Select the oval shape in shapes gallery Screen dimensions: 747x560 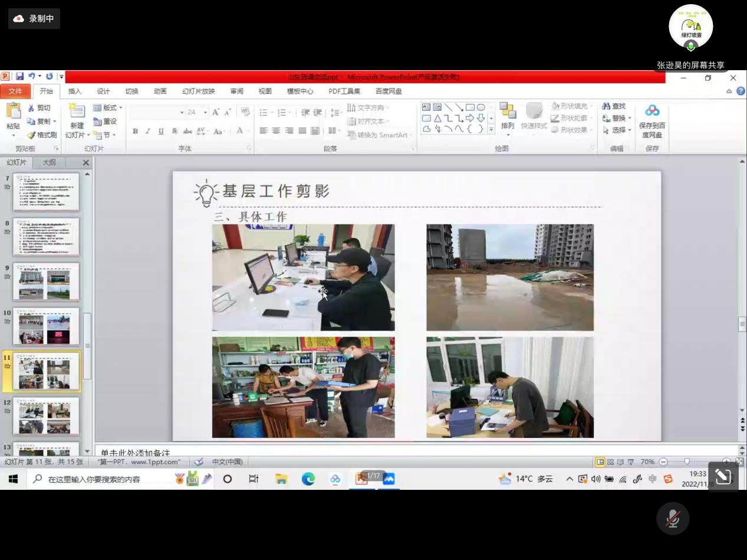pos(481,107)
